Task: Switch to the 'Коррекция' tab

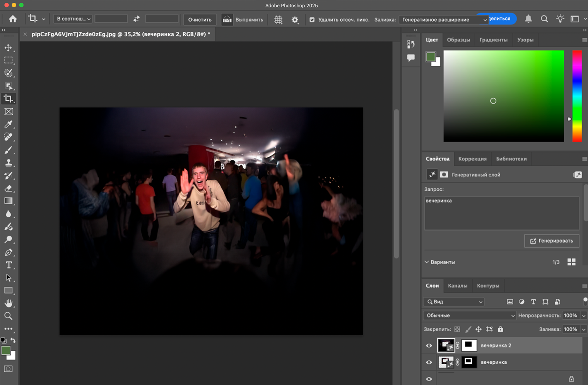Action: (x=472, y=159)
